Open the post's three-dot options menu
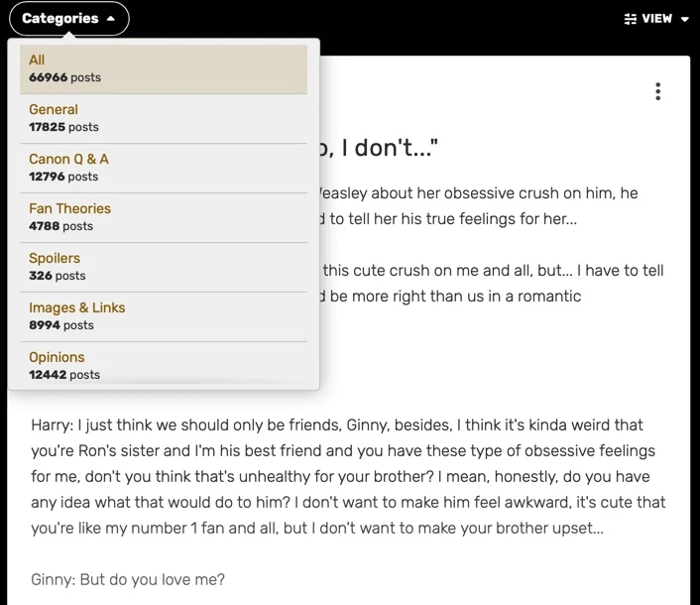Image resolution: width=700 pixels, height=605 pixels. click(657, 91)
